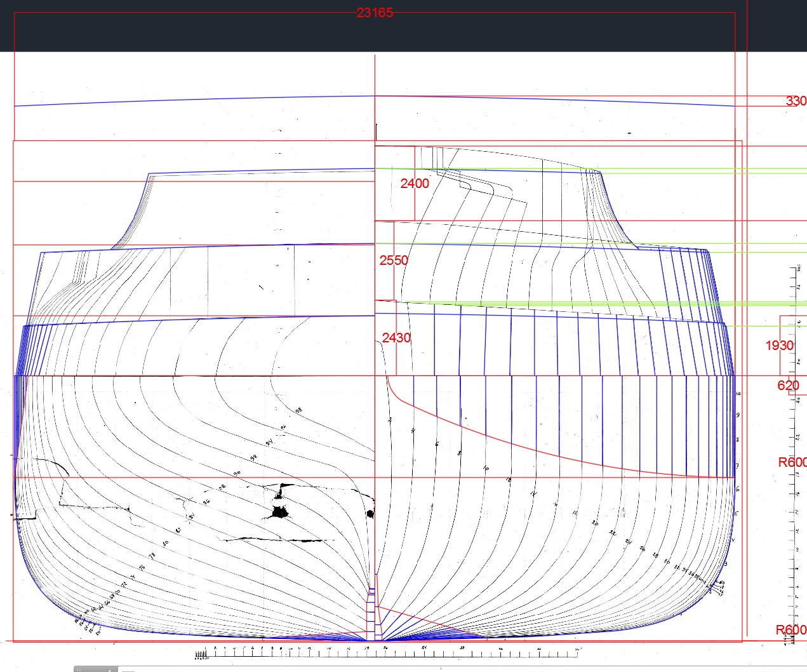
Task: Click the upper R600 radius label
Action: click(x=792, y=462)
